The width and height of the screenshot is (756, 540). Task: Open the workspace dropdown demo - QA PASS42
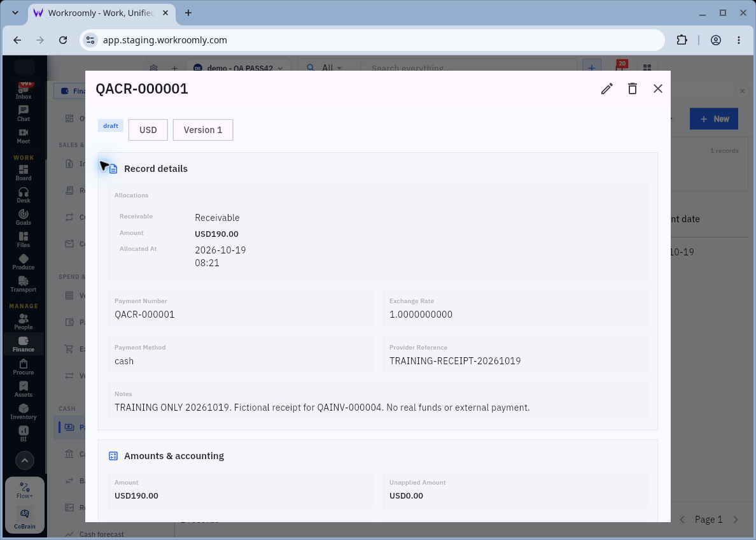pyautogui.click(x=239, y=68)
